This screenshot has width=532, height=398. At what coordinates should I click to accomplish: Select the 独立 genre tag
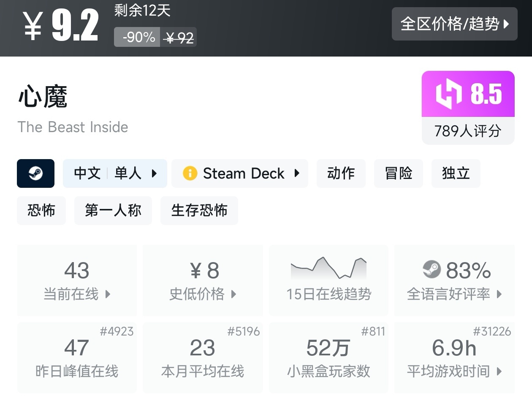point(456,173)
